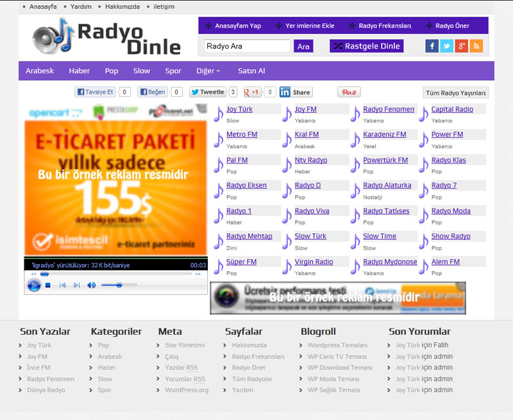Open the Metro FM station link

(242, 135)
